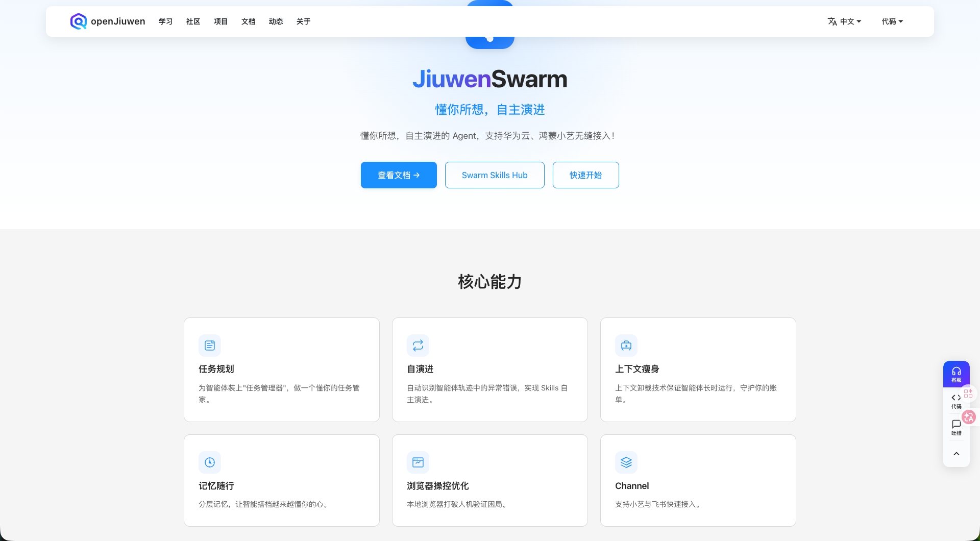Click the pink grid sparkle floating icon
The width and height of the screenshot is (980, 541).
click(x=968, y=393)
